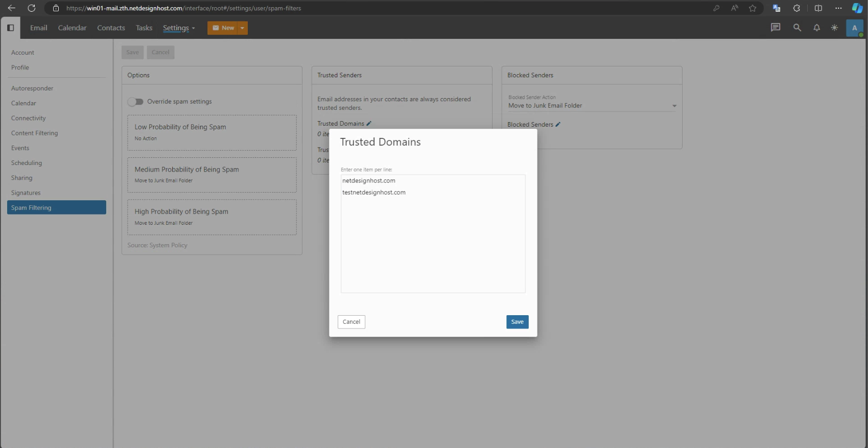The height and width of the screenshot is (448, 868).
Task: Reload the page with refresh icon
Action: (32, 8)
